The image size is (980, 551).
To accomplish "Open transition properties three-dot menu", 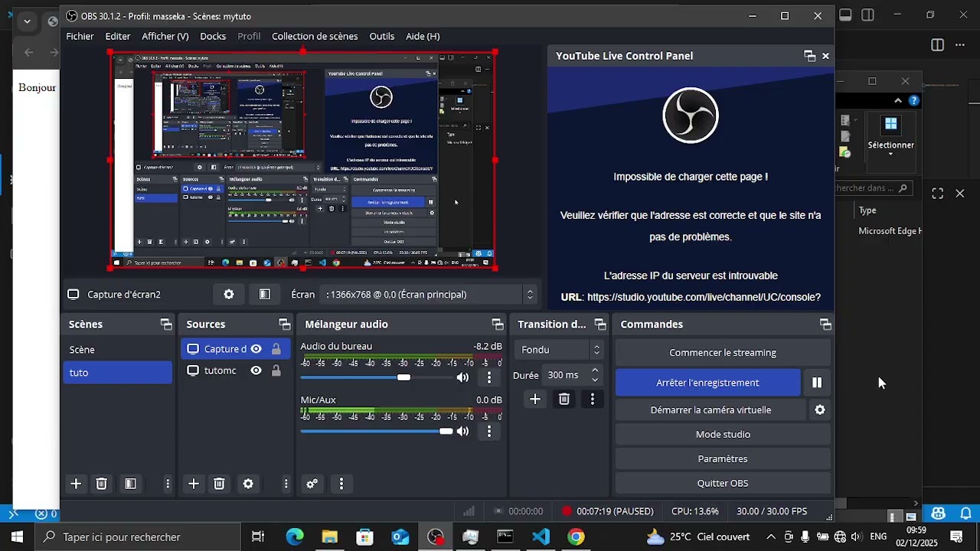I will [x=592, y=399].
